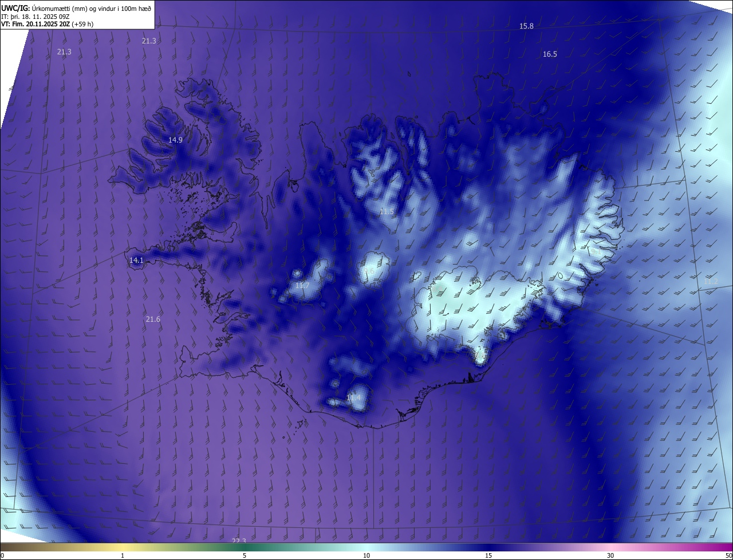This screenshot has width=733, height=560.
Task: Click the 11.7 value on the map
Action: (x=302, y=285)
